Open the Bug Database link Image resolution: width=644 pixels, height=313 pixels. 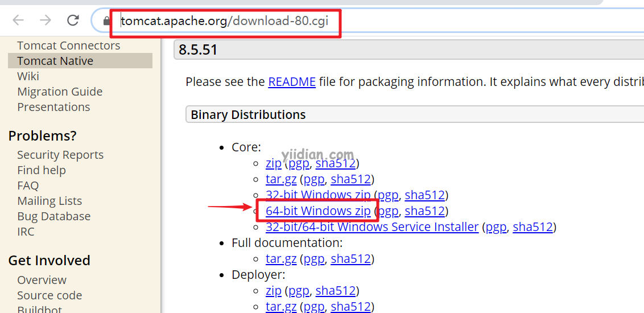tap(53, 216)
